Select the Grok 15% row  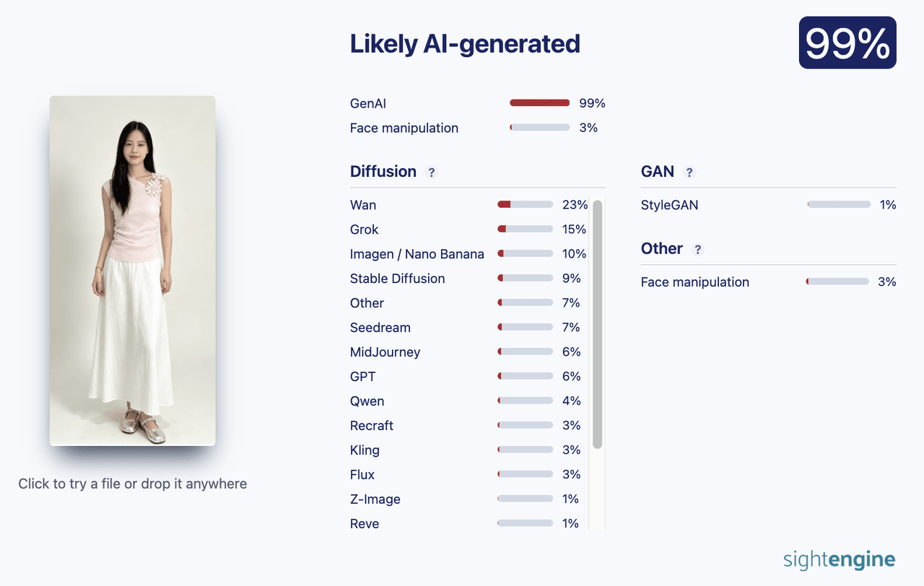469,229
